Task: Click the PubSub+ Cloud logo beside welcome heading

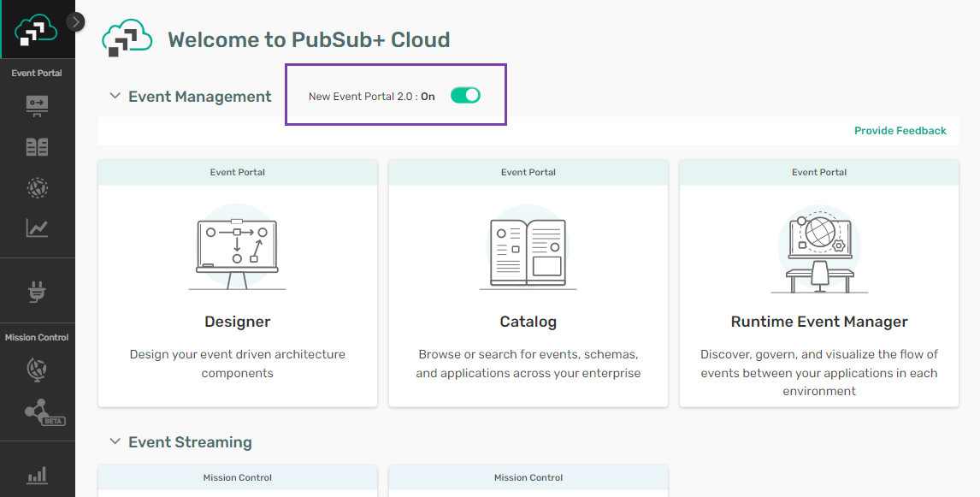Action: 127,38
